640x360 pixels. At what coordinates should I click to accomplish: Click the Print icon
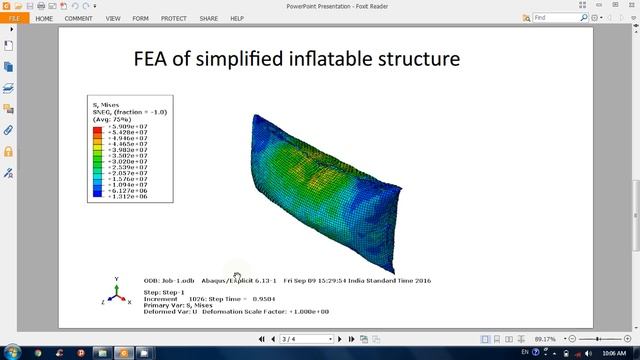click(41, 6)
